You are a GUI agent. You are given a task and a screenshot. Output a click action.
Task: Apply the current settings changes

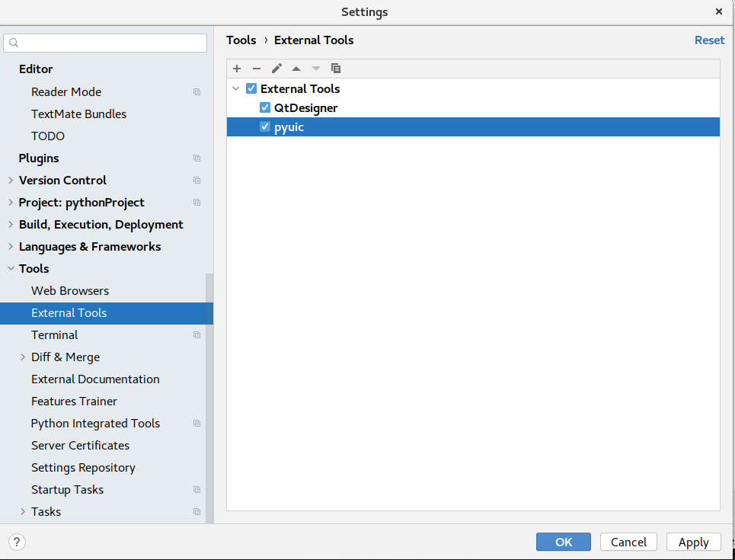point(693,542)
